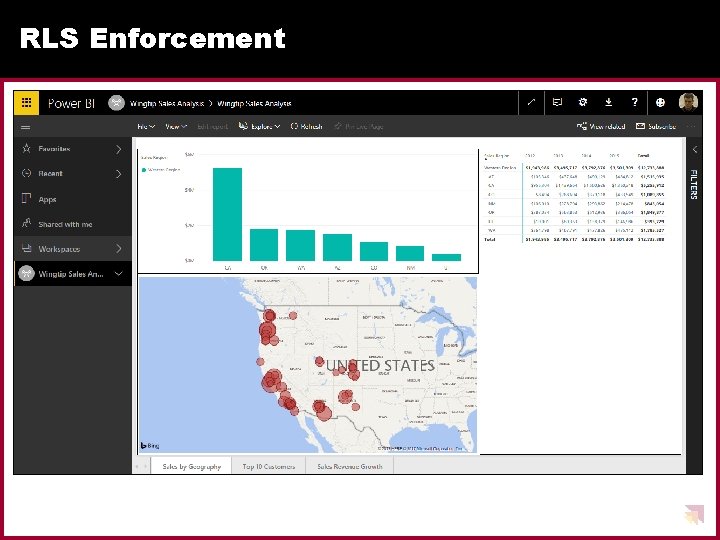This screenshot has width=720, height=540.
Task: Open the Explore dropdown menu
Action: [259, 126]
